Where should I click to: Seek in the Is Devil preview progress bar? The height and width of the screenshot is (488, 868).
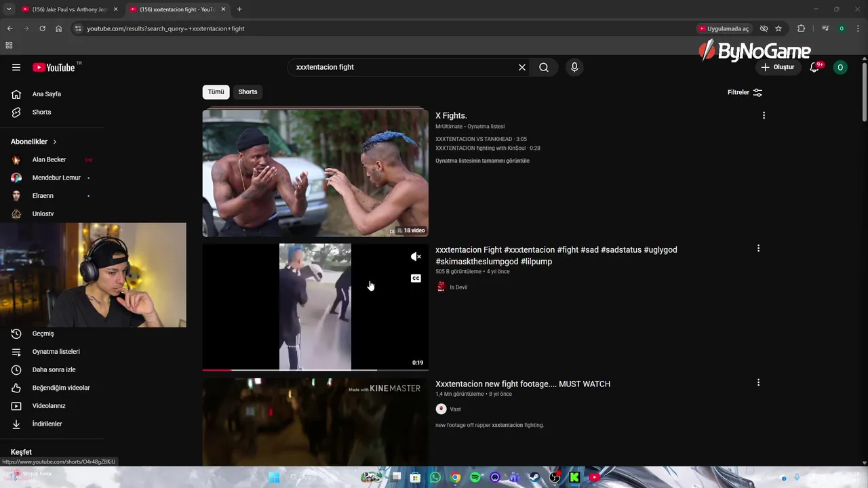click(315, 370)
